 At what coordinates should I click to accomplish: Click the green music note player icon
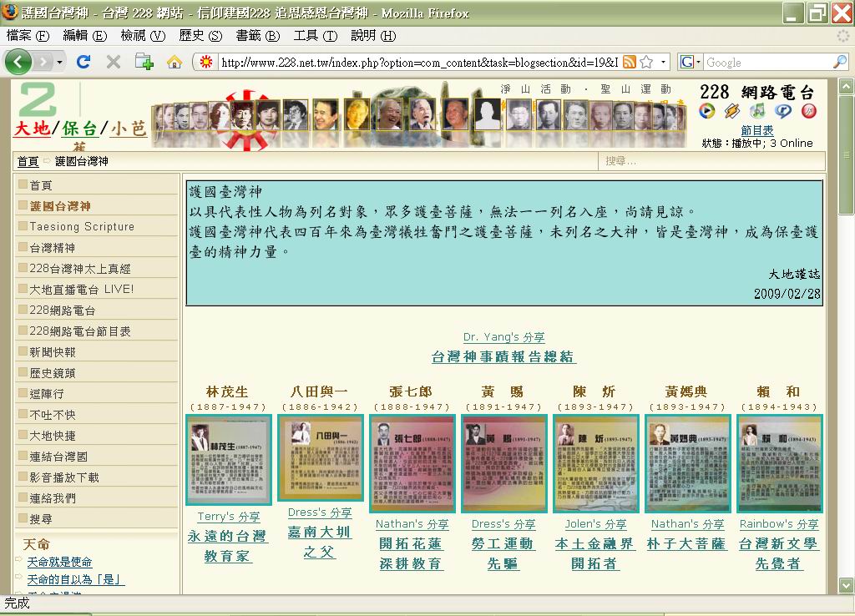[x=757, y=111]
